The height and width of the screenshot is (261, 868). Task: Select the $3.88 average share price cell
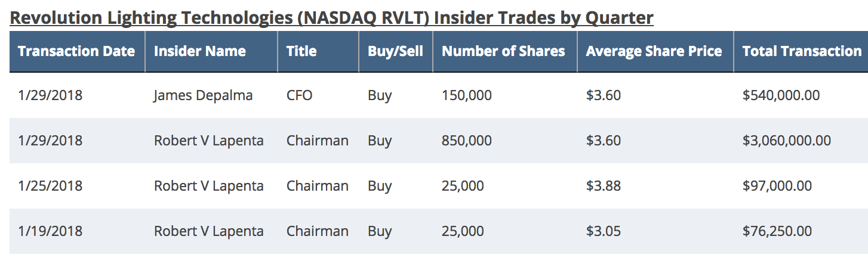coord(603,186)
